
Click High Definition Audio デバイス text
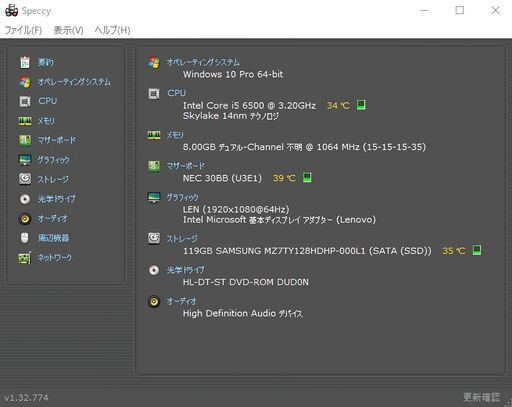pos(243,313)
